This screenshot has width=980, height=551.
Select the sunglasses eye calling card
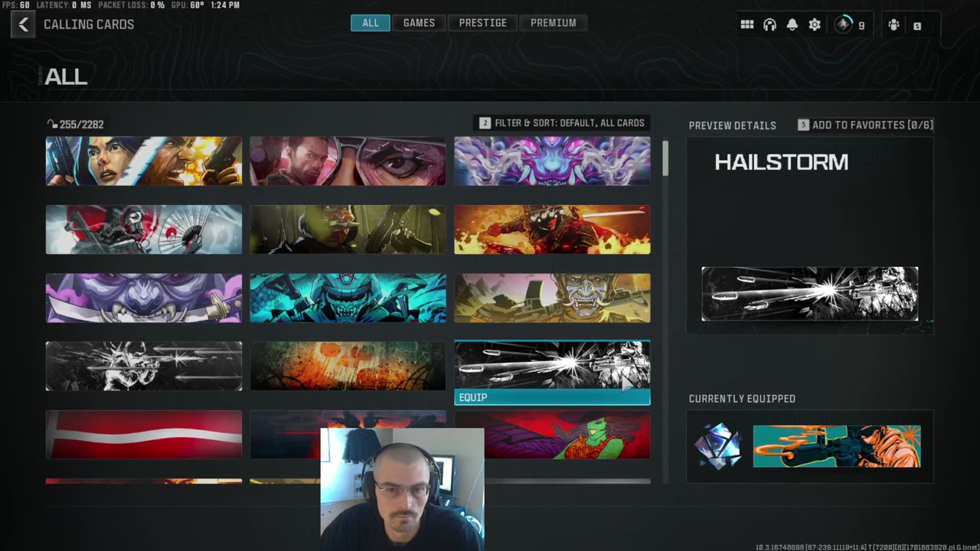point(348,161)
